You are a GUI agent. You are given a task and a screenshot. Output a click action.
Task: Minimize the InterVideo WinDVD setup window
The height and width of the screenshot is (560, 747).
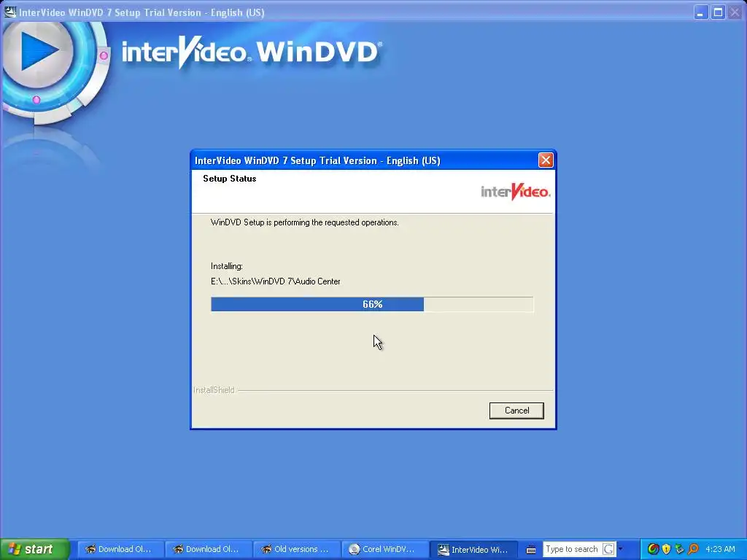(700, 12)
